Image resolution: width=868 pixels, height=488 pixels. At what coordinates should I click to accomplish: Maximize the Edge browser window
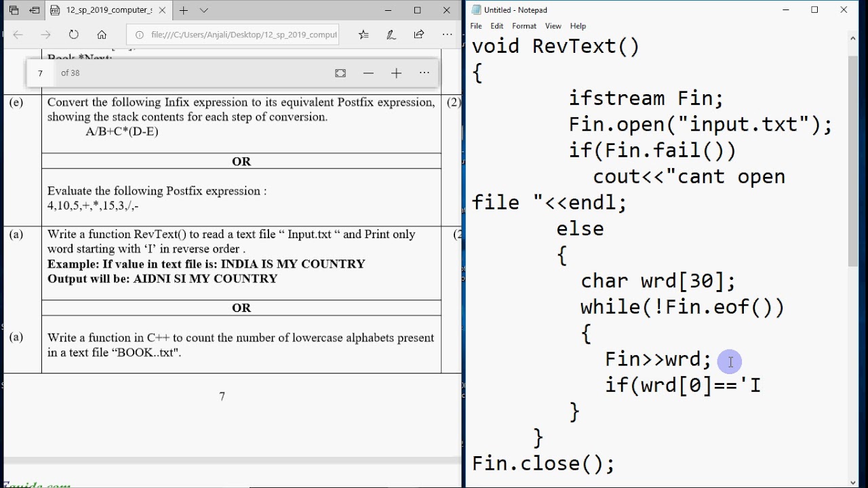(418, 10)
